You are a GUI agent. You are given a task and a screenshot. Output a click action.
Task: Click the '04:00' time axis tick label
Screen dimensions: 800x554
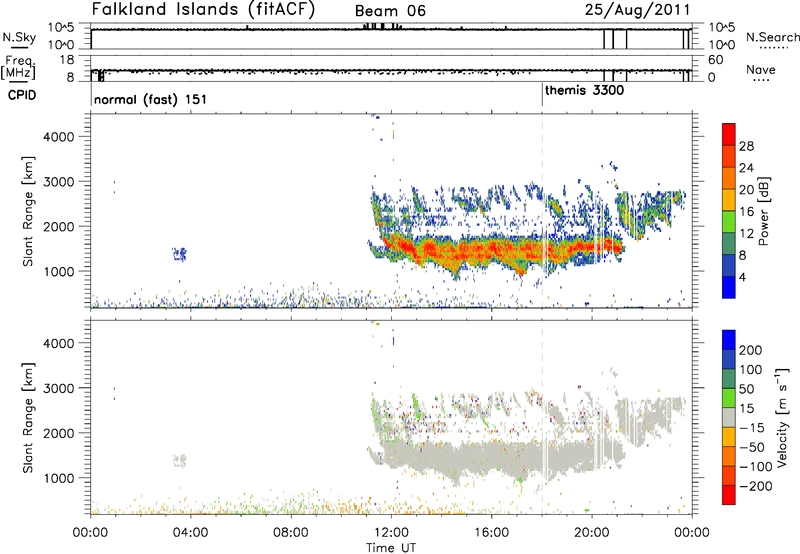191,533
